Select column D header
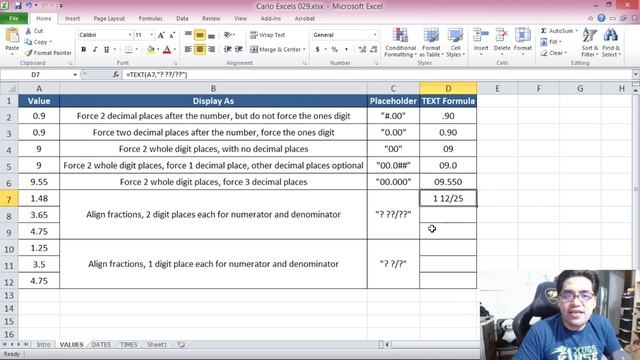 click(448, 88)
